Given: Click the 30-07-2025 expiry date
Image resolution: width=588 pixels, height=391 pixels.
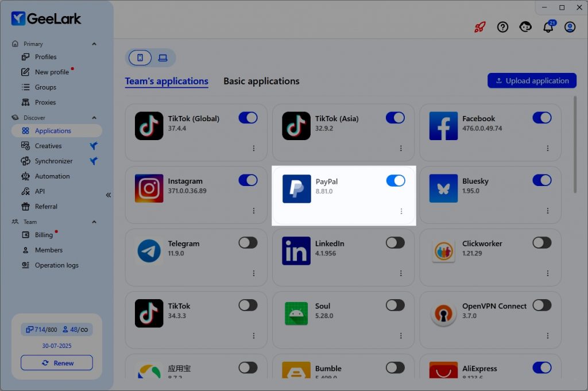Looking at the screenshot, I should pos(57,346).
